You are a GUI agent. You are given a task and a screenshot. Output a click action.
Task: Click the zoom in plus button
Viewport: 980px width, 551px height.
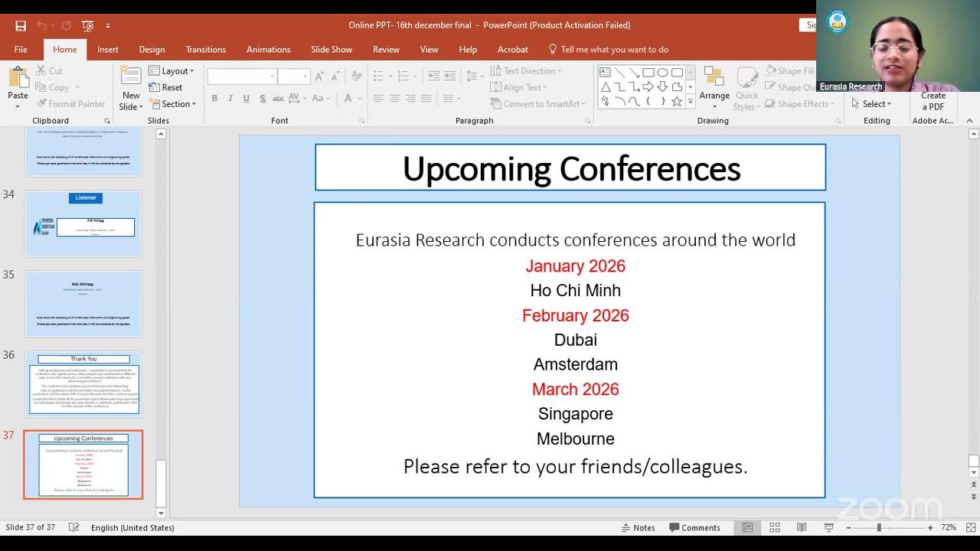[x=930, y=528]
